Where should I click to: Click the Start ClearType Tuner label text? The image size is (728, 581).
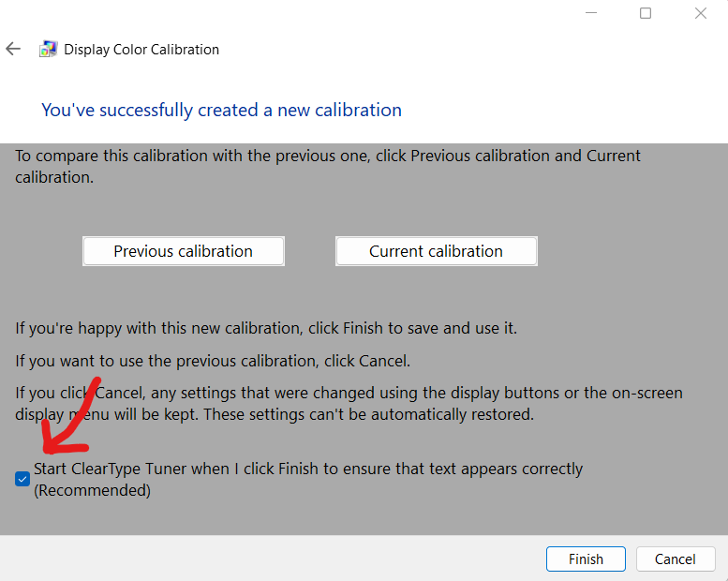307,469
